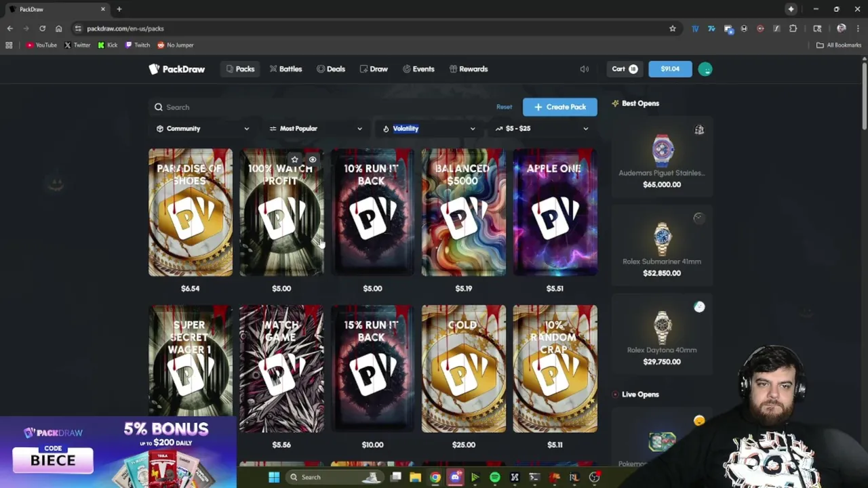Open the Gold $25.00 pack
The width and height of the screenshot is (868, 488).
(x=463, y=369)
